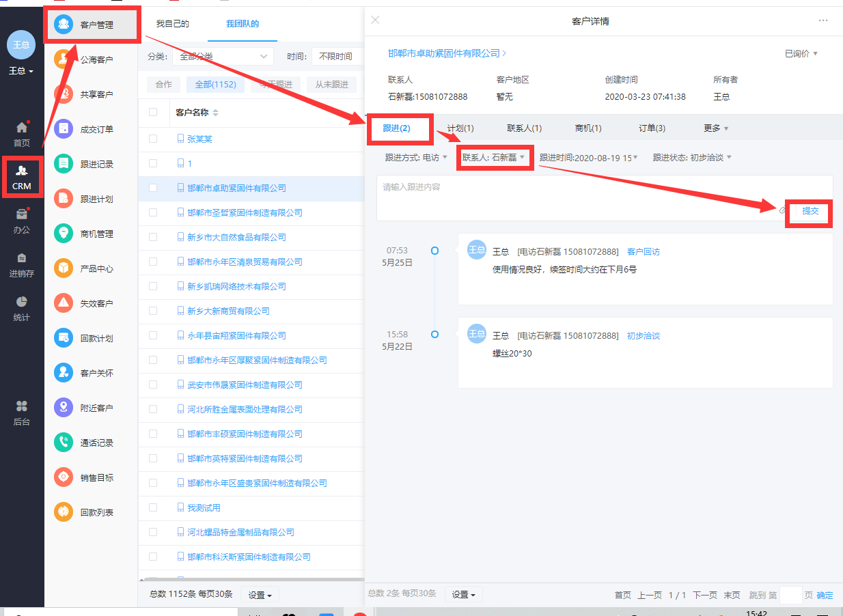Select the CRM module icon

[x=22, y=171]
